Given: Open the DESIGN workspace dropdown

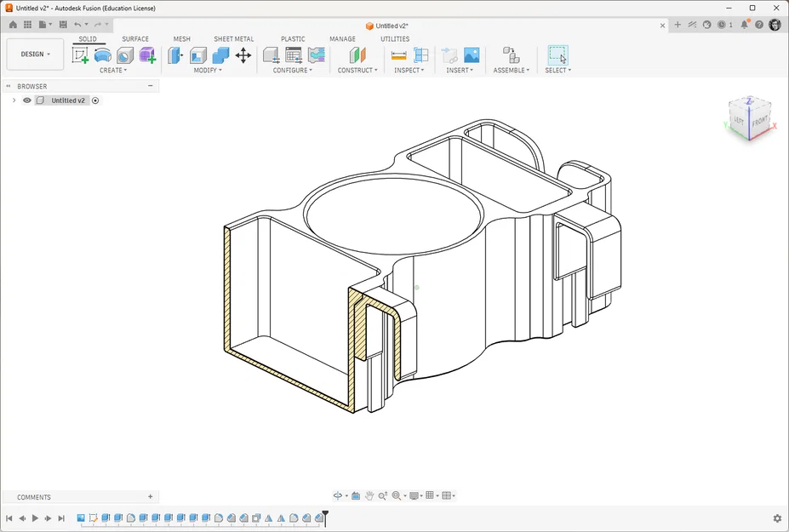Looking at the screenshot, I should point(35,54).
